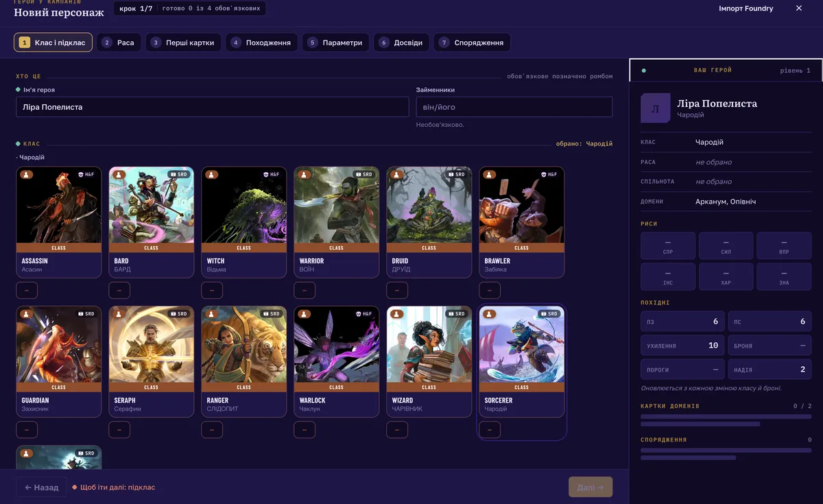Click the ХАР trait box in hero panel

pos(726,276)
